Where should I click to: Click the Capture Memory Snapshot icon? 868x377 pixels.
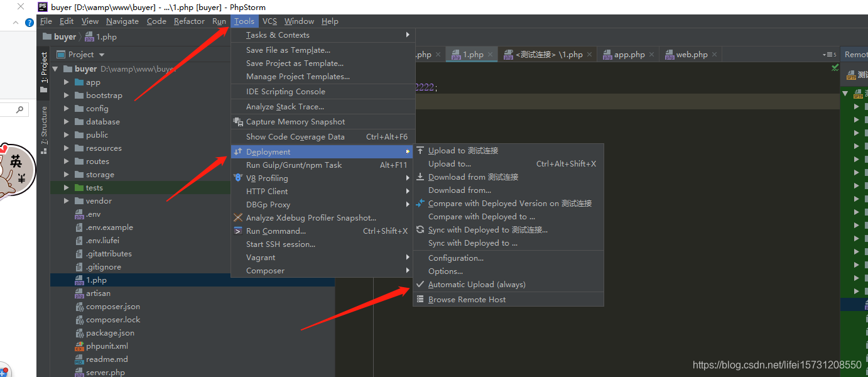pyautogui.click(x=238, y=121)
